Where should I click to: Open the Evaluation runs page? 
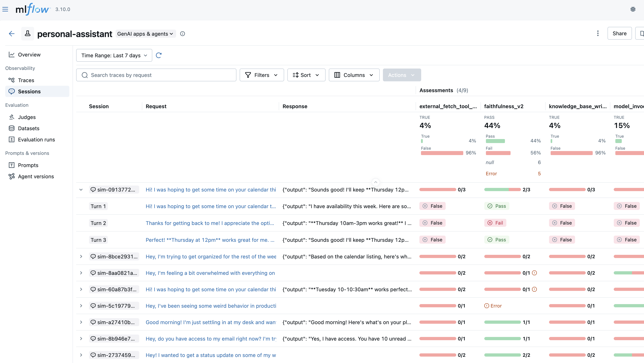36,139
